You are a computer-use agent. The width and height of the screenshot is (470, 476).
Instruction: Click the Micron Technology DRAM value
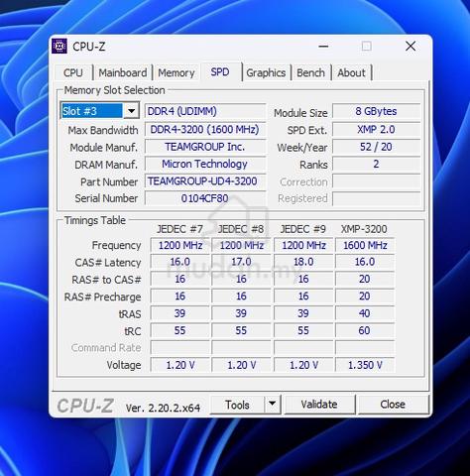(x=205, y=164)
